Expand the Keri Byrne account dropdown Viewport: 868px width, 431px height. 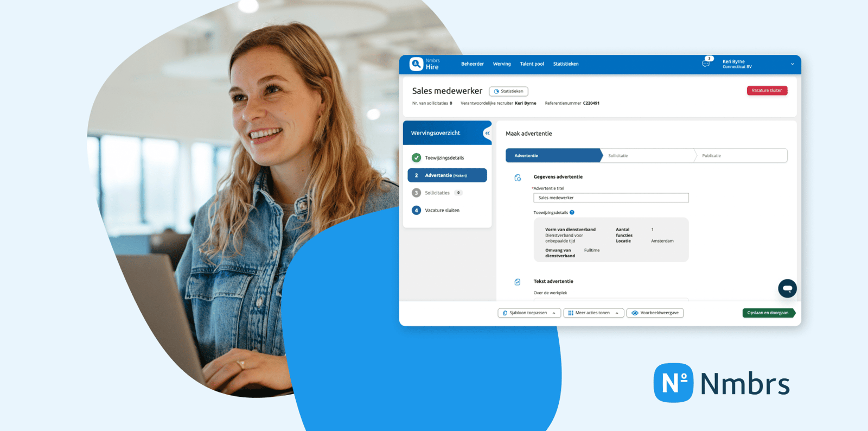792,64
